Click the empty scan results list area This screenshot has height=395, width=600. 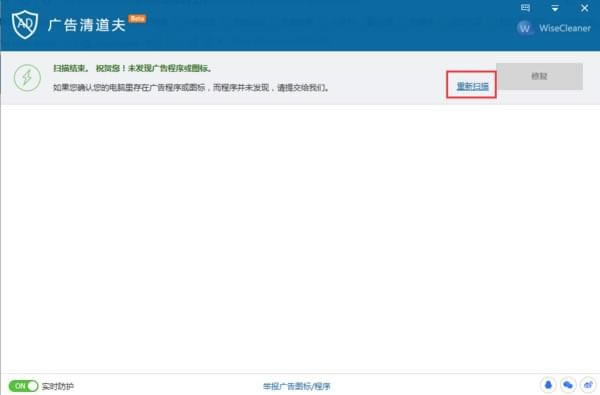click(x=300, y=239)
